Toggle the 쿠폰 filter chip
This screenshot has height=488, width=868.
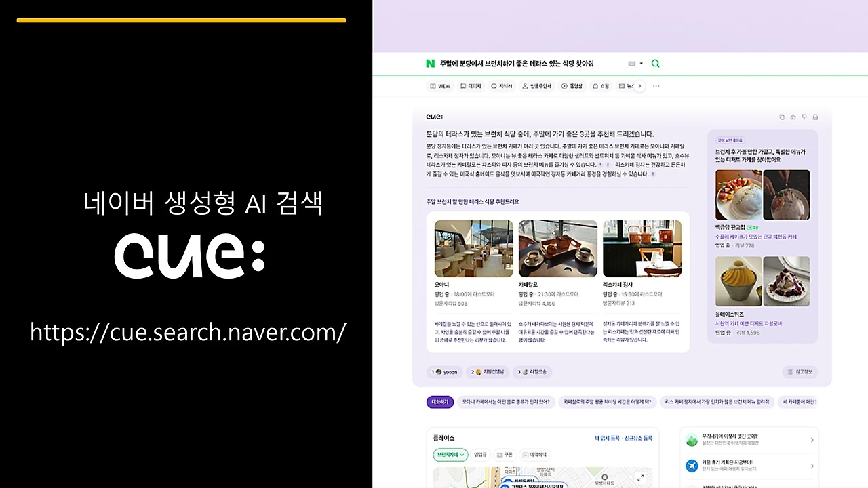505,454
